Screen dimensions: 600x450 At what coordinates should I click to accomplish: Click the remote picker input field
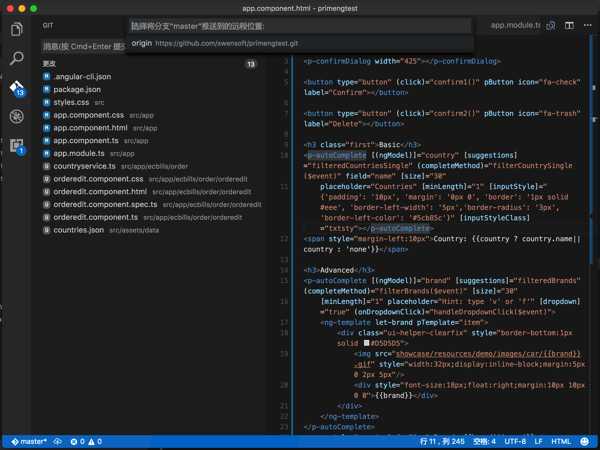click(x=300, y=26)
